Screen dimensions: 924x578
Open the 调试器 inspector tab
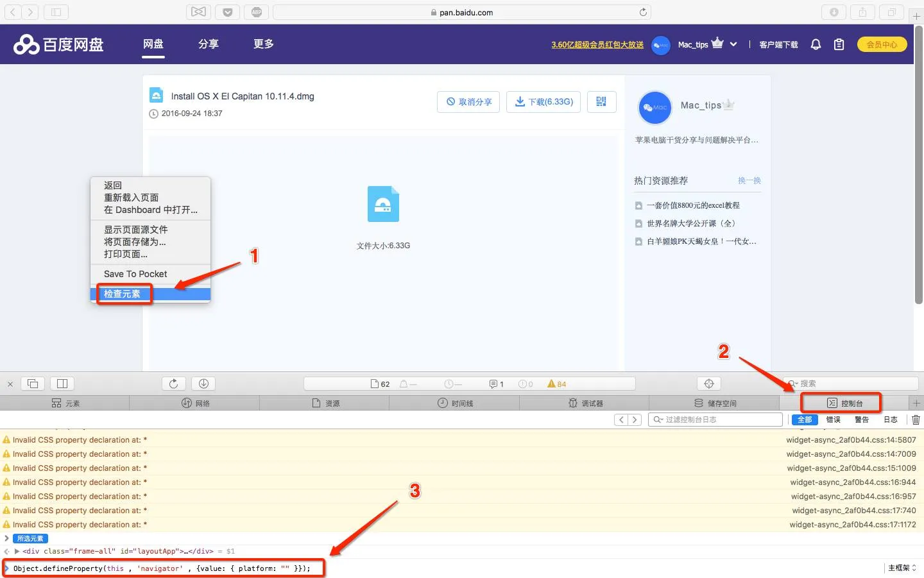(x=585, y=403)
